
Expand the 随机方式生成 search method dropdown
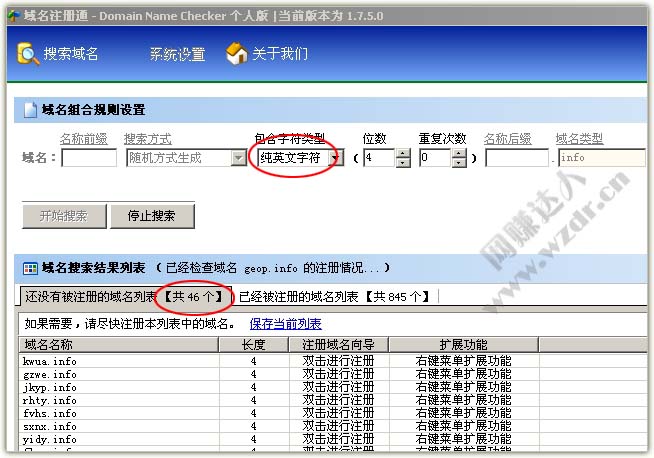[x=239, y=158]
